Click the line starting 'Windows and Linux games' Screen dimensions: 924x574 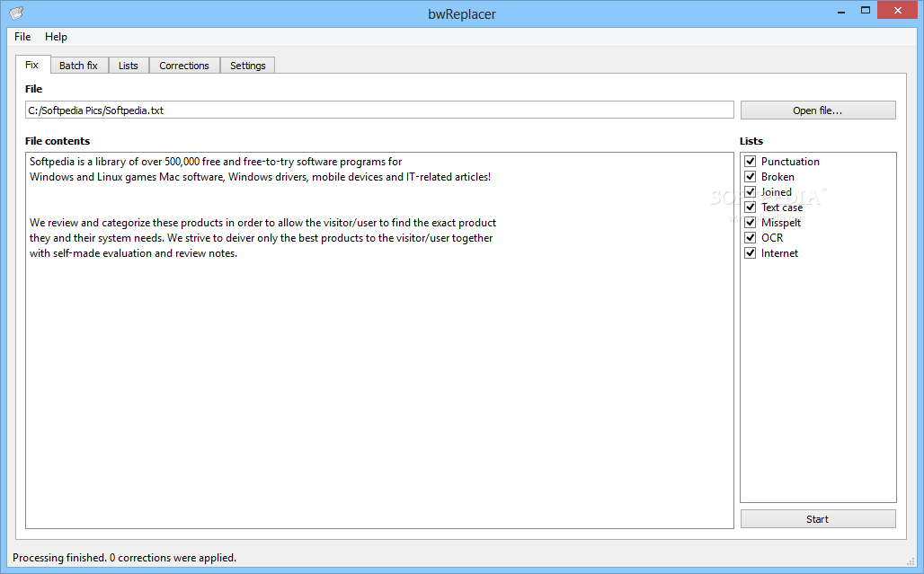pos(260,177)
